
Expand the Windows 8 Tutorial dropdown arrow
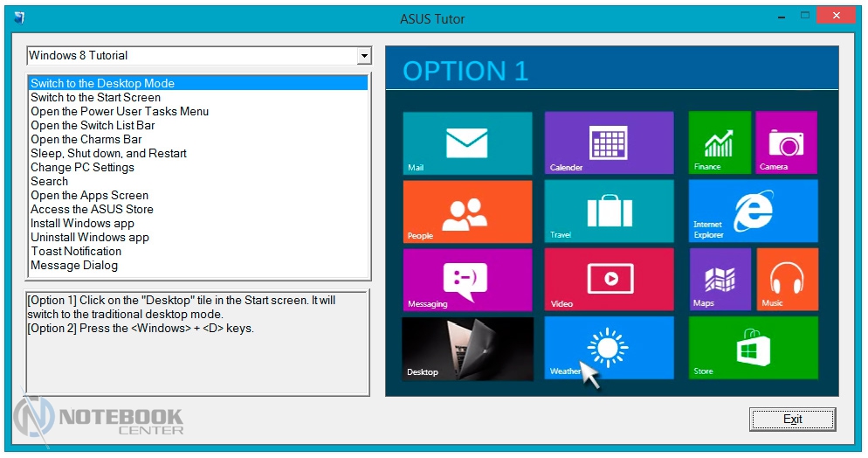pos(364,56)
